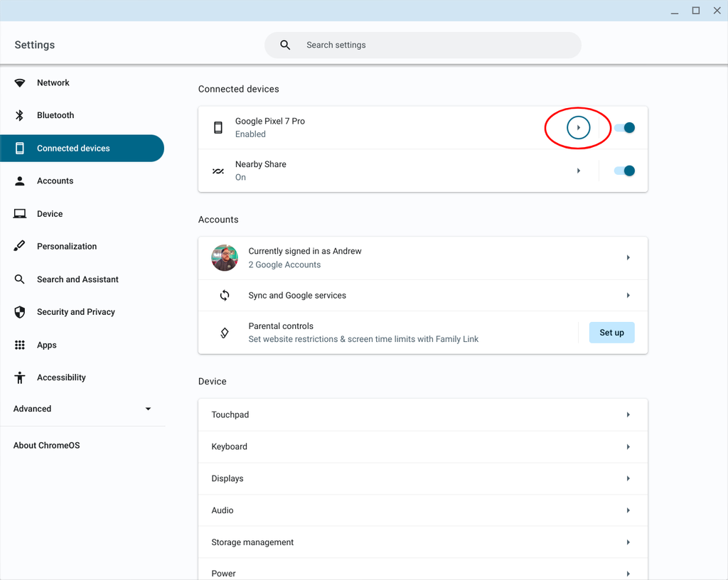The width and height of the screenshot is (728, 580).
Task: Click Andrew's account profile picture
Action: (225, 258)
